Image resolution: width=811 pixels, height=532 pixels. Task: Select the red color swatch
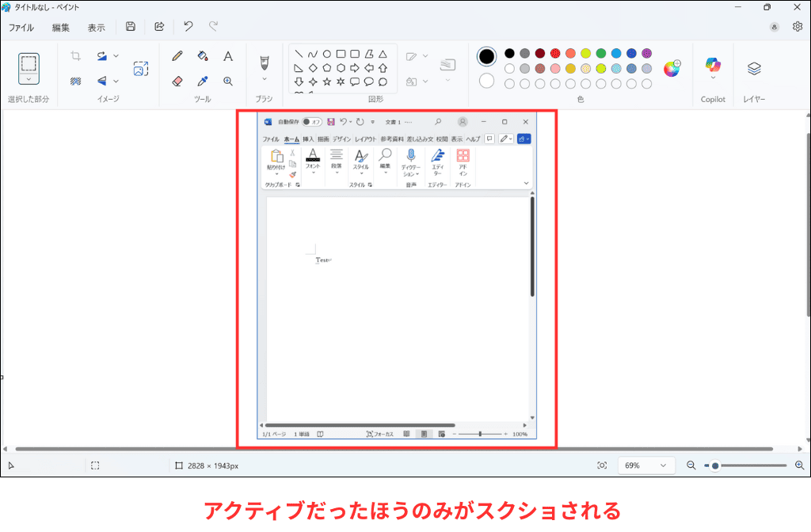coord(554,52)
